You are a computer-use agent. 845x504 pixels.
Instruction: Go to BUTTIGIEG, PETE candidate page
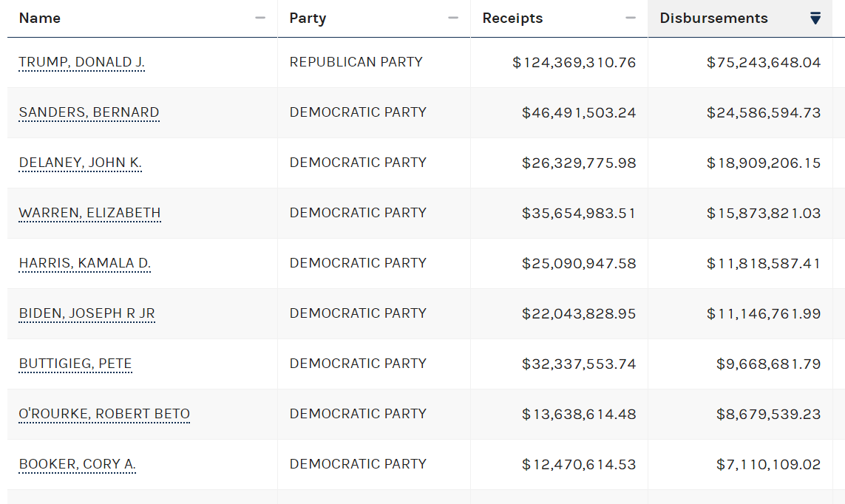[x=75, y=364]
